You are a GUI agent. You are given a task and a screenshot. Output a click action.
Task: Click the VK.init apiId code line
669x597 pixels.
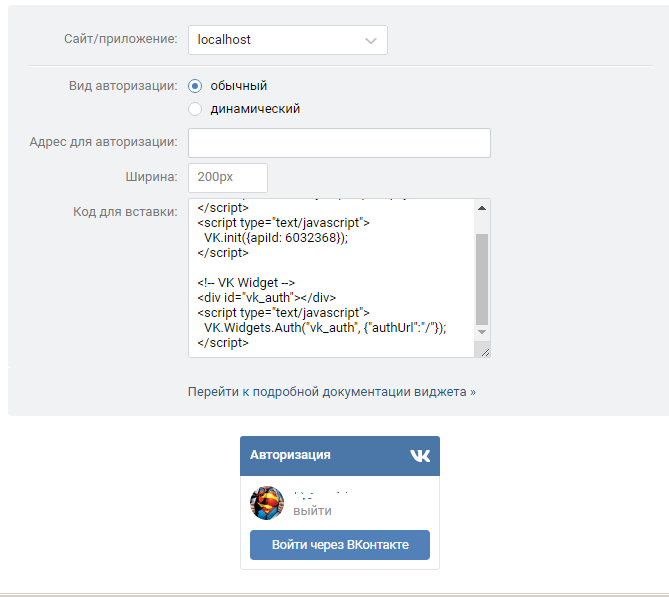[x=276, y=238]
